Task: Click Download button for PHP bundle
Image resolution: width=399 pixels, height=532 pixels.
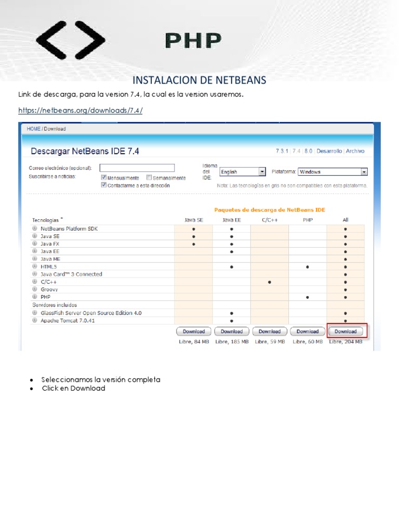Action: (308, 331)
